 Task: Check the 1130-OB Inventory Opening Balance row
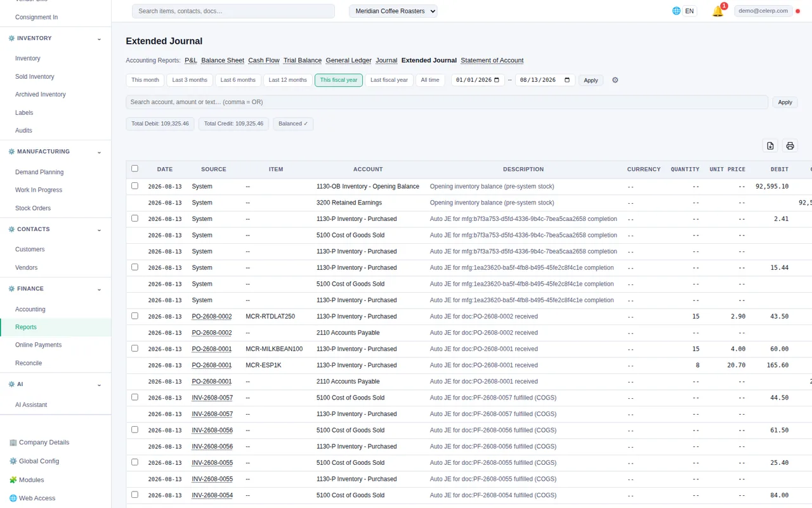tap(134, 186)
